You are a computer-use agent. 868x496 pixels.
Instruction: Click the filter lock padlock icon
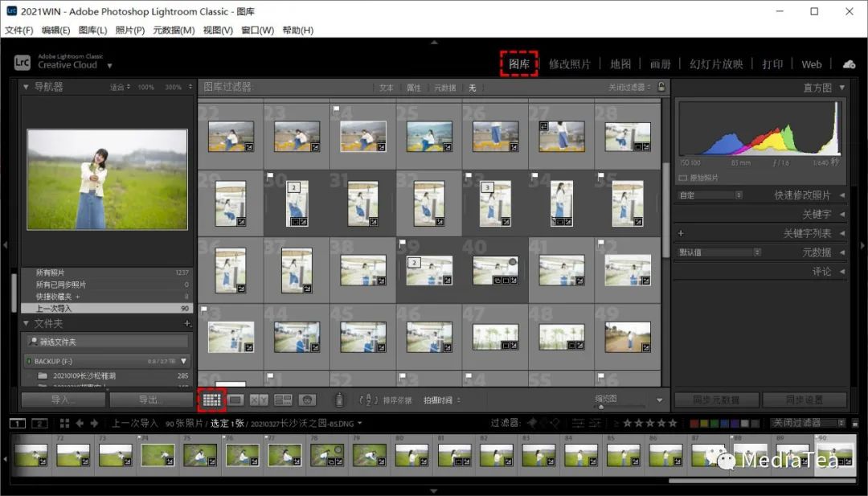click(661, 87)
